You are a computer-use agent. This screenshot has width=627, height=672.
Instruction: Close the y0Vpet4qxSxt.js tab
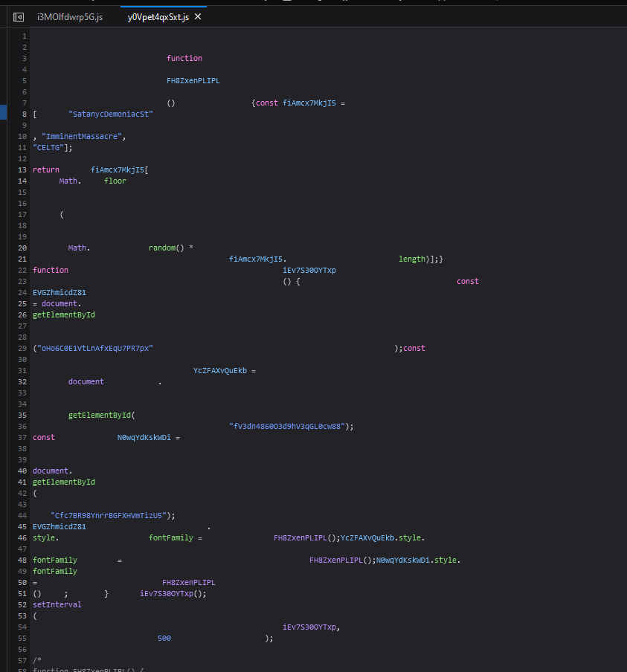[196, 16]
